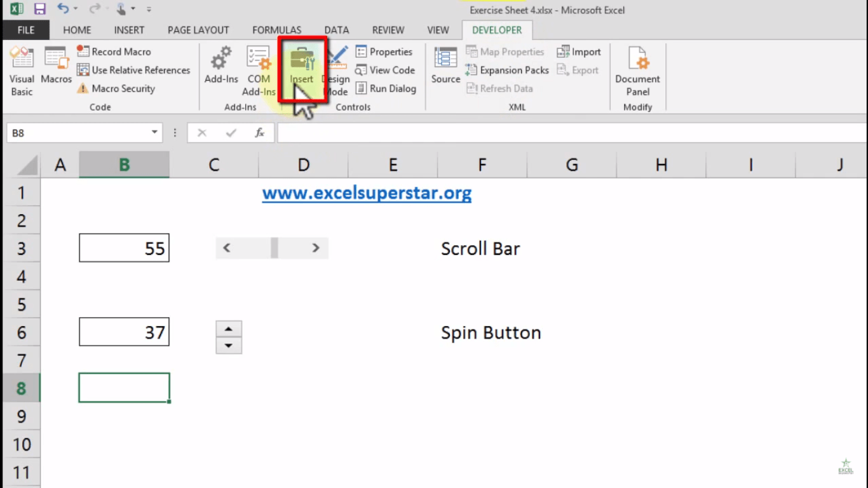
Task: Select cell containing 55
Action: point(124,248)
